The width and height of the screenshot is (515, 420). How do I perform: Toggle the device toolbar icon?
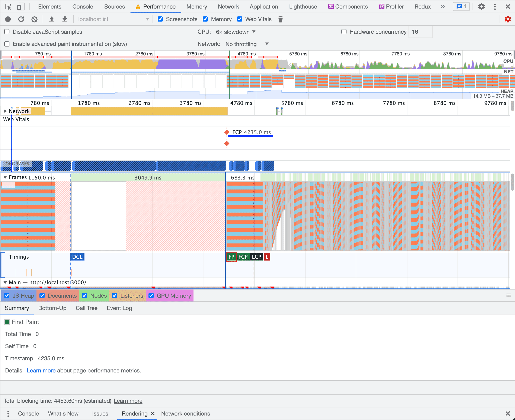[x=21, y=7]
